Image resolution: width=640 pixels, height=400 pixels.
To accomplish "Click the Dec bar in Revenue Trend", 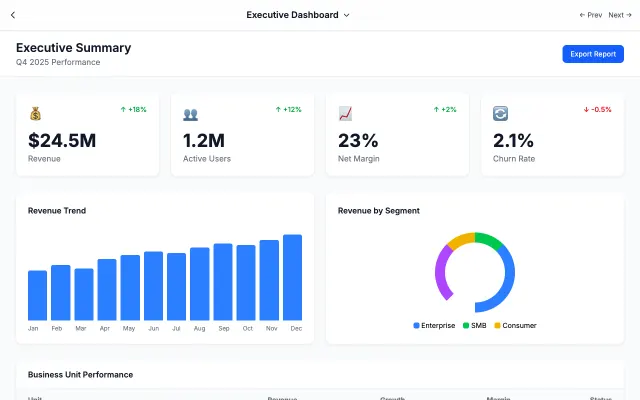I will click(x=293, y=278).
